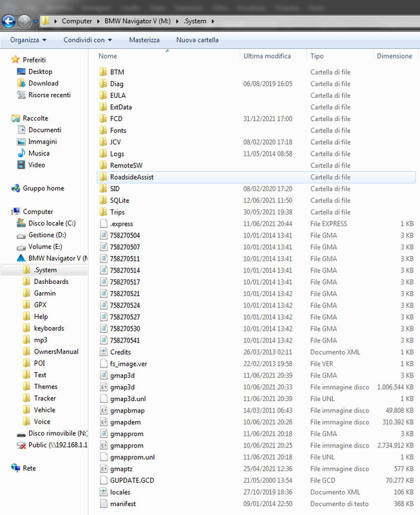Viewport: 420px width, 515px height.
Task: Select the Credits XML document icon
Action: tap(104, 352)
